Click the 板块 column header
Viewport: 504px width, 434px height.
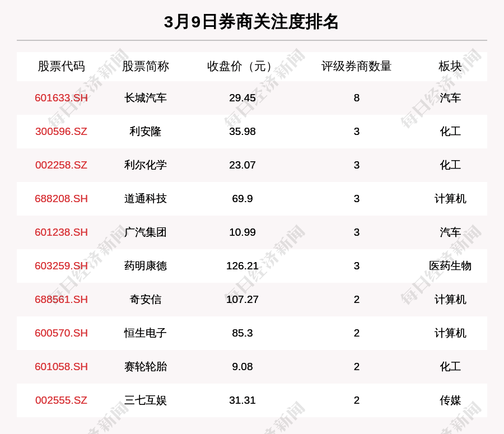pos(450,66)
